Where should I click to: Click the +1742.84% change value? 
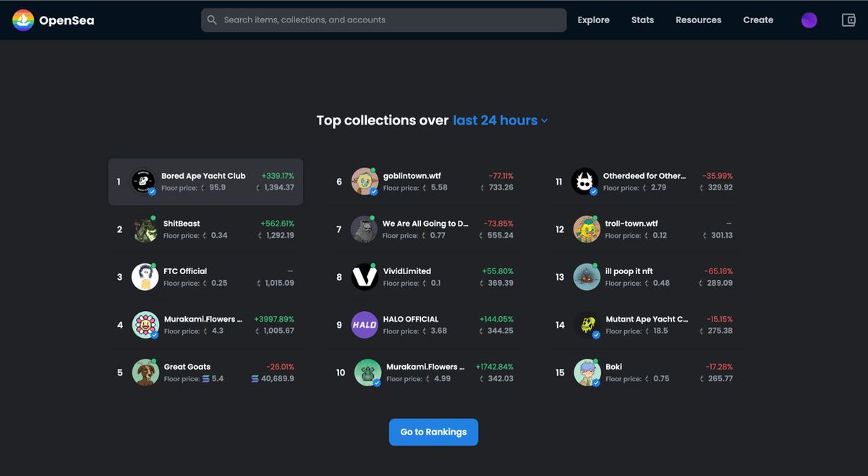click(495, 367)
